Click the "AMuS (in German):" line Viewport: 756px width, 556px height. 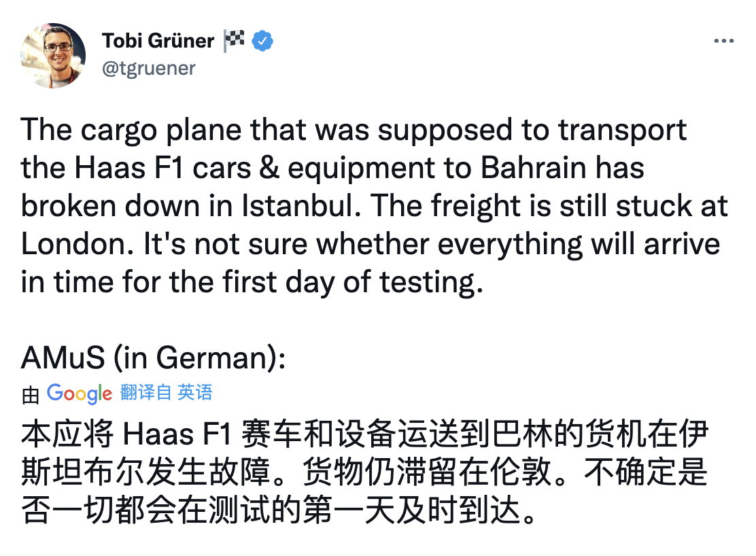point(153,358)
